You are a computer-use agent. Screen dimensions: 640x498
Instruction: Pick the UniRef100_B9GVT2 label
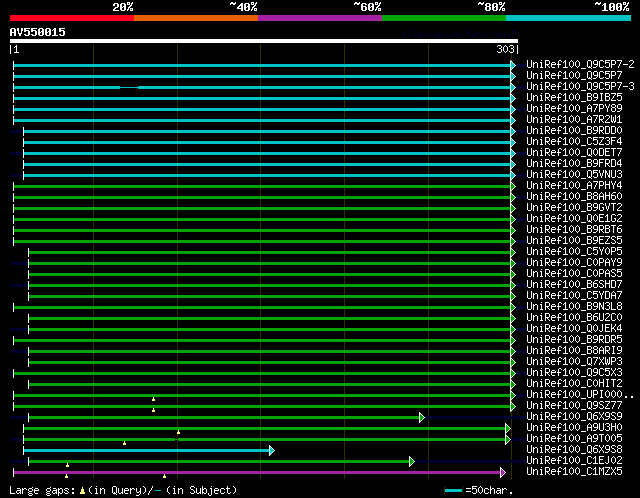[574, 207]
